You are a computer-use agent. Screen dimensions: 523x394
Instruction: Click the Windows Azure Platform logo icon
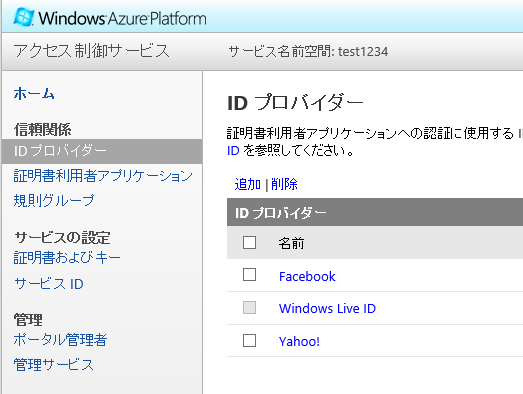tap(23, 17)
